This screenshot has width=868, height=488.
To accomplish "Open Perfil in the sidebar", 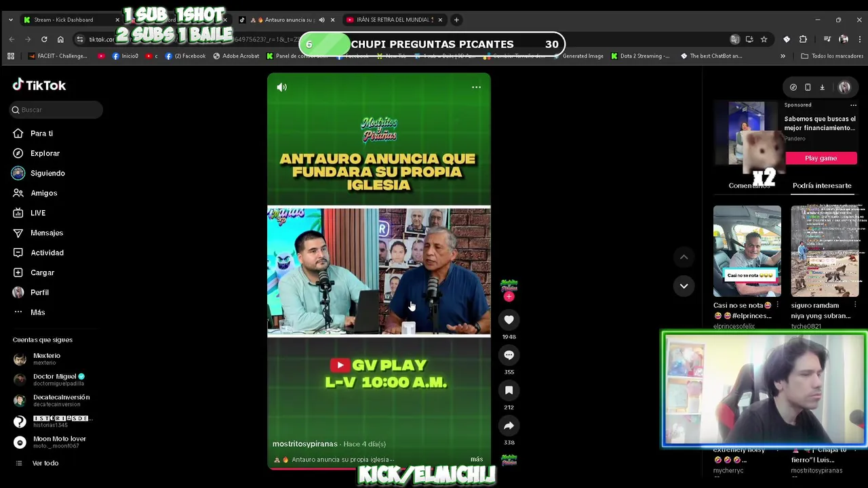I will pos(39,293).
